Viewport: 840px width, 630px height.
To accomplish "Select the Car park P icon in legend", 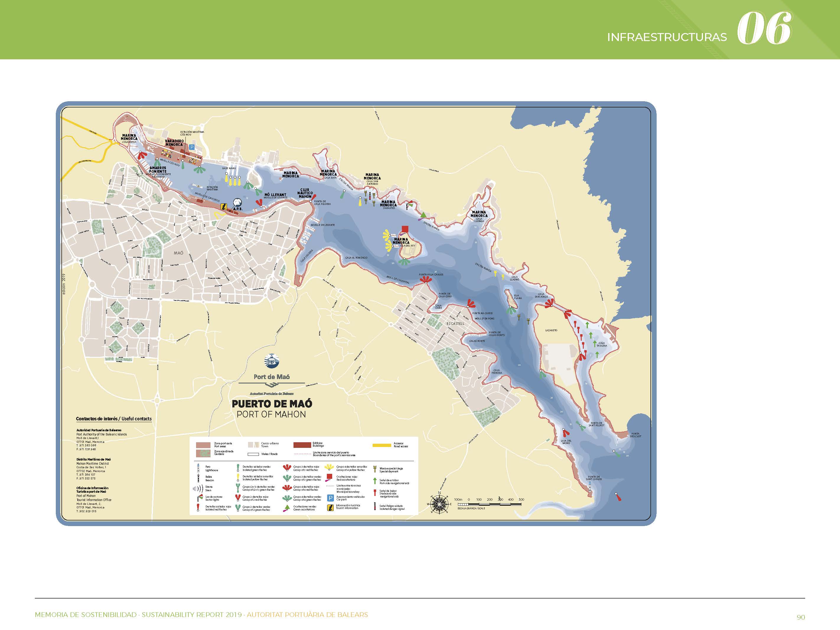I will 331,498.
